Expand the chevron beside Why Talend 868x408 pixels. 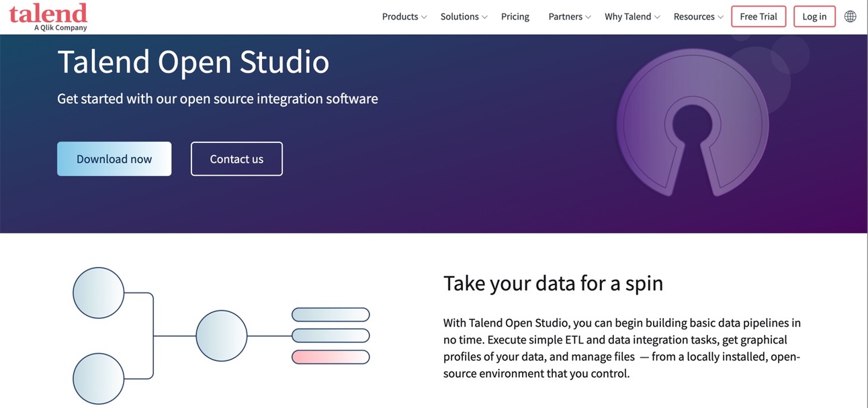pyautogui.click(x=657, y=17)
